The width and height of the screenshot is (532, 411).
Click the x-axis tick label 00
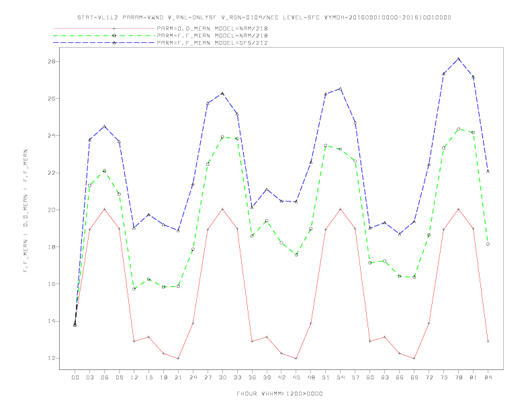click(75, 377)
